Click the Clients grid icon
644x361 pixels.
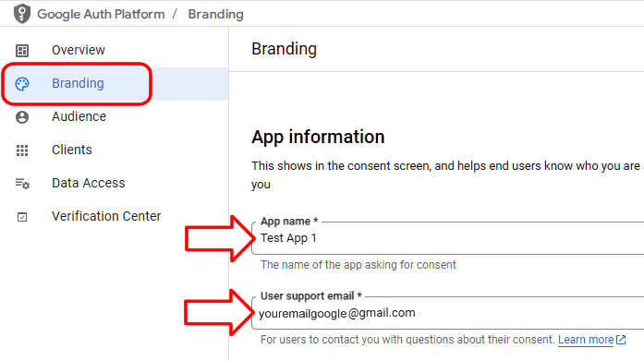pos(22,150)
